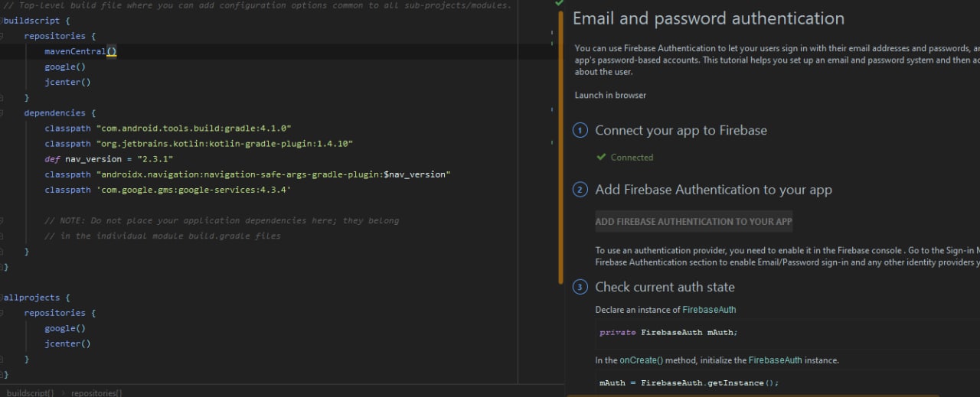Collapse the allprojects block fold marker
This screenshot has height=397, width=980.
pyautogui.click(x=2, y=298)
